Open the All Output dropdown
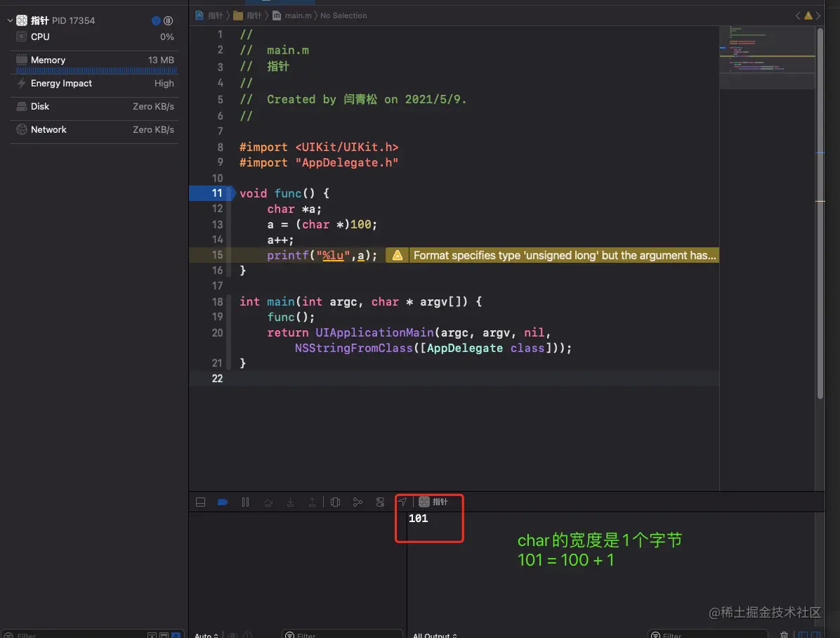 point(434,634)
